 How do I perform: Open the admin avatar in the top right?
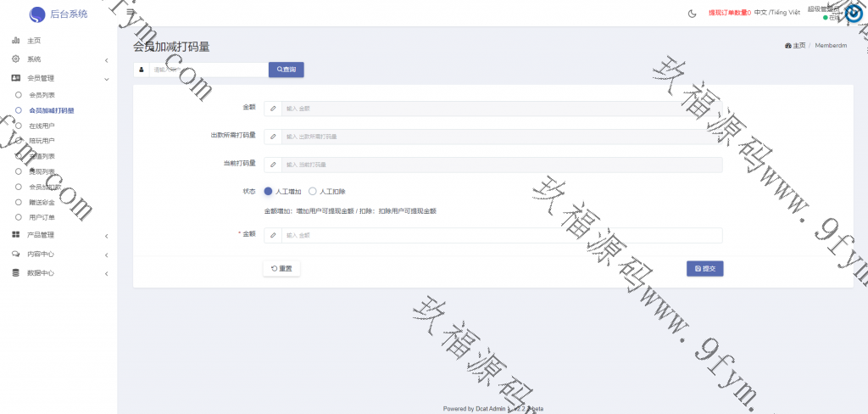pyautogui.click(x=854, y=14)
